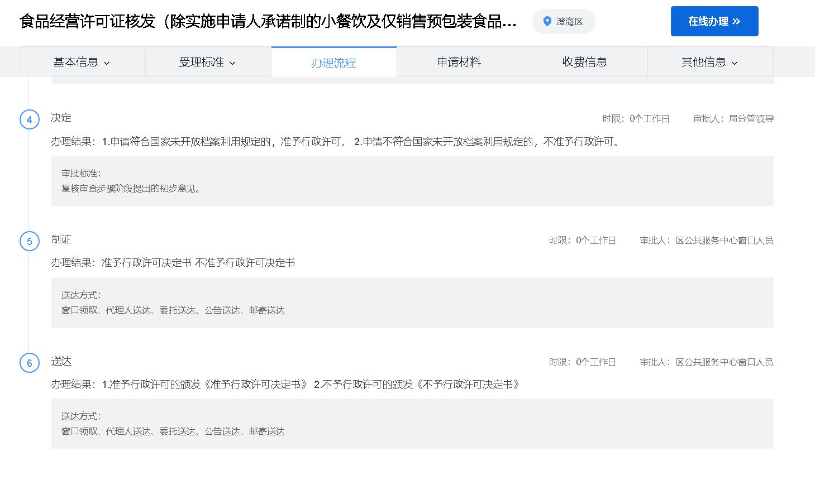Viewport: 815px width, 504px height.
Task: Click the 窗口领取 delivery list in 制证 step
Action: click(173, 310)
